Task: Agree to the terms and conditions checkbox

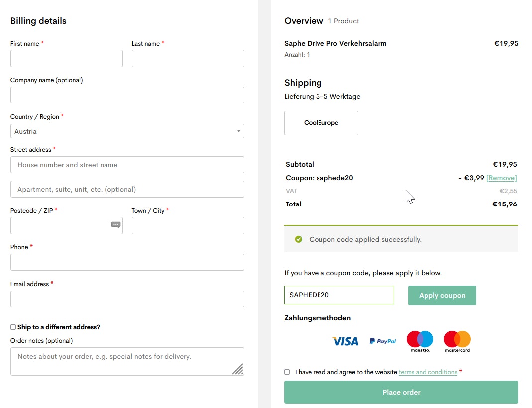Action: pyautogui.click(x=287, y=372)
